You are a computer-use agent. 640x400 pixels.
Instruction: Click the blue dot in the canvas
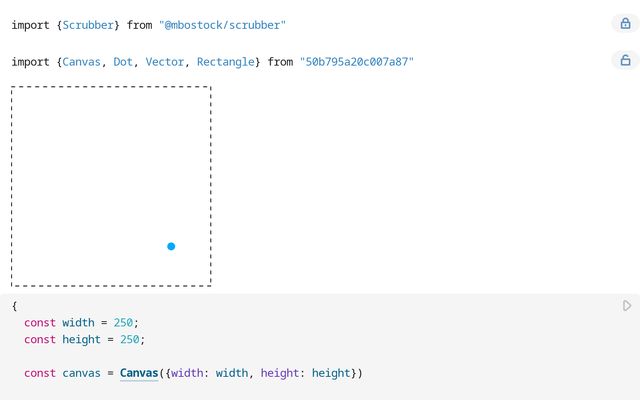171,246
